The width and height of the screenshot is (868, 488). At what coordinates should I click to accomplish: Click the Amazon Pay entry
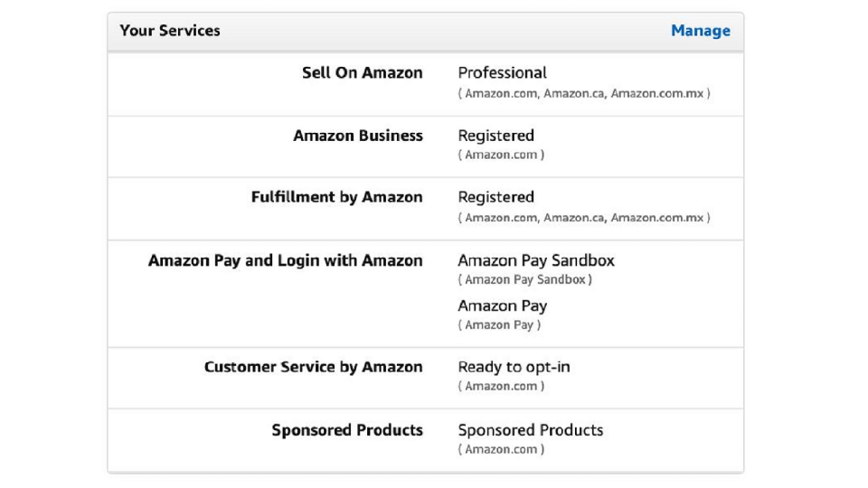point(502,305)
